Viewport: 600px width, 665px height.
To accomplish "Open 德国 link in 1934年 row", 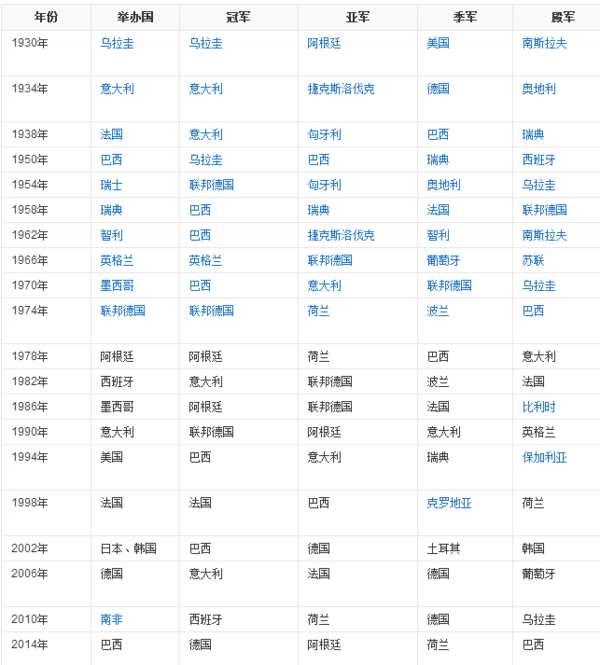I will pyautogui.click(x=438, y=89).
